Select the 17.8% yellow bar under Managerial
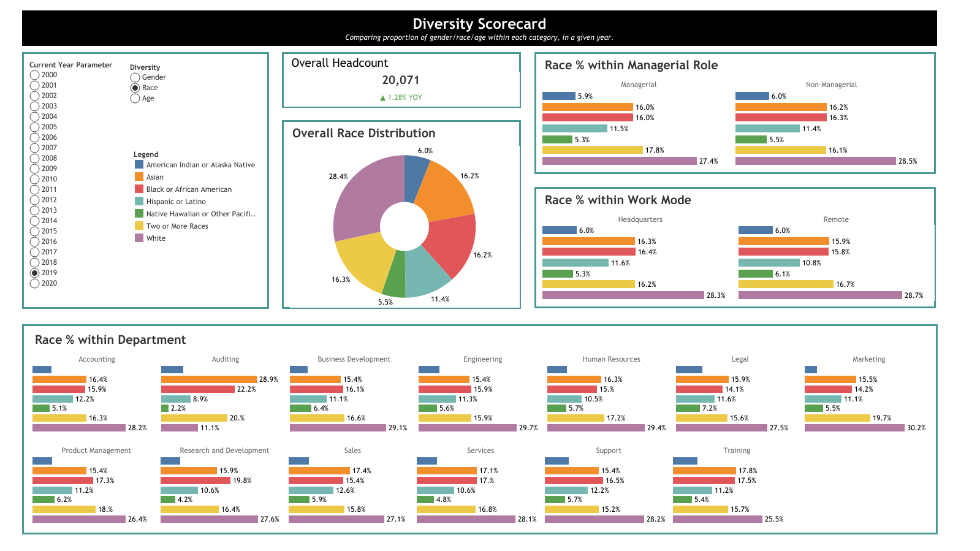Viewport: 980px width, 551px height. pos(592,150)
